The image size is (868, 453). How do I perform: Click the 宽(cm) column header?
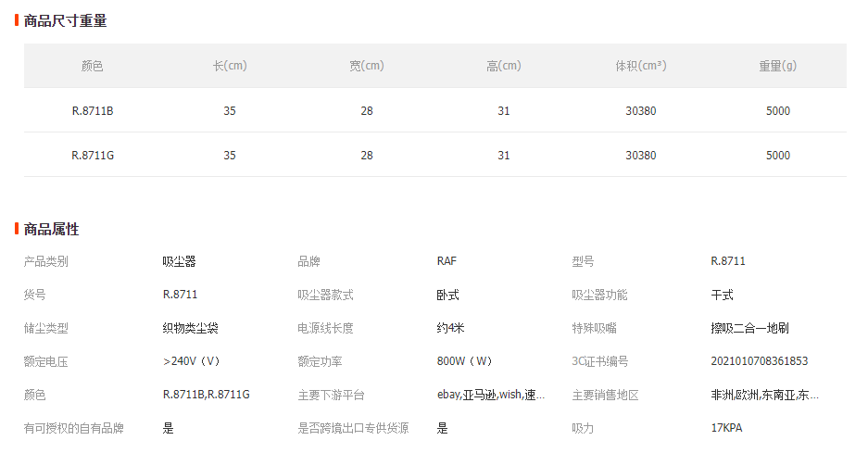coord(367,66)
